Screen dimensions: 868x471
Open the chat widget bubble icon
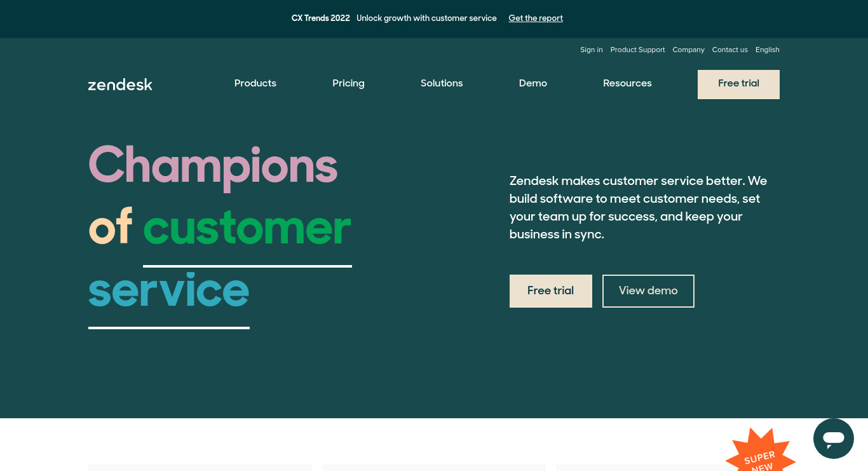tap(833, 439)
